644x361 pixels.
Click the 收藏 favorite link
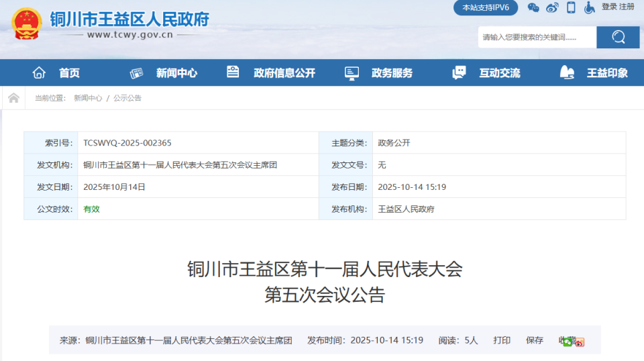(x=566, y=340)
